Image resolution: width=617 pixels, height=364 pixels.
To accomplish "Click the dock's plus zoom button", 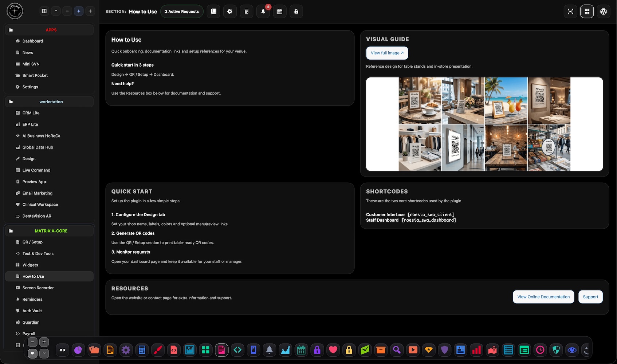I will pos(44,342).
